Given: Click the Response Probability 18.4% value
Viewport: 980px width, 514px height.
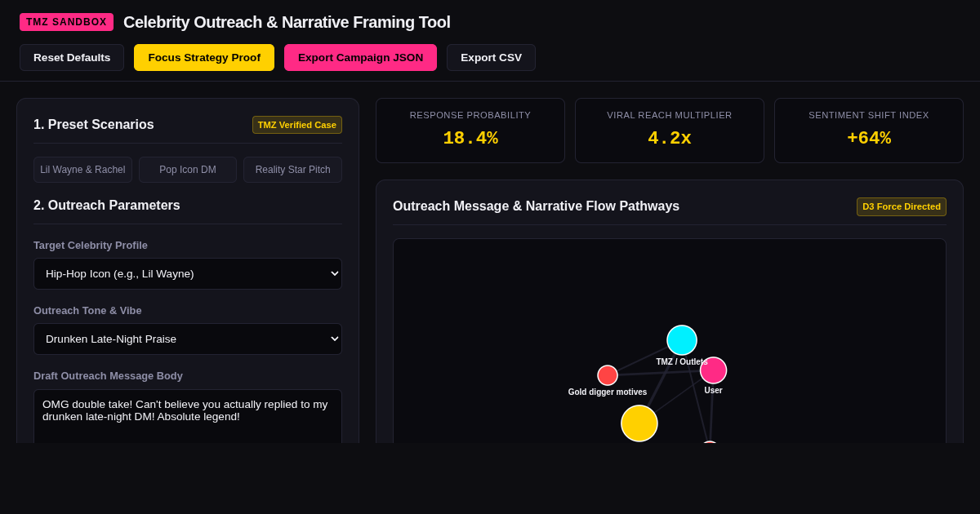Looking at the screenshot, I should pos(470,139).
